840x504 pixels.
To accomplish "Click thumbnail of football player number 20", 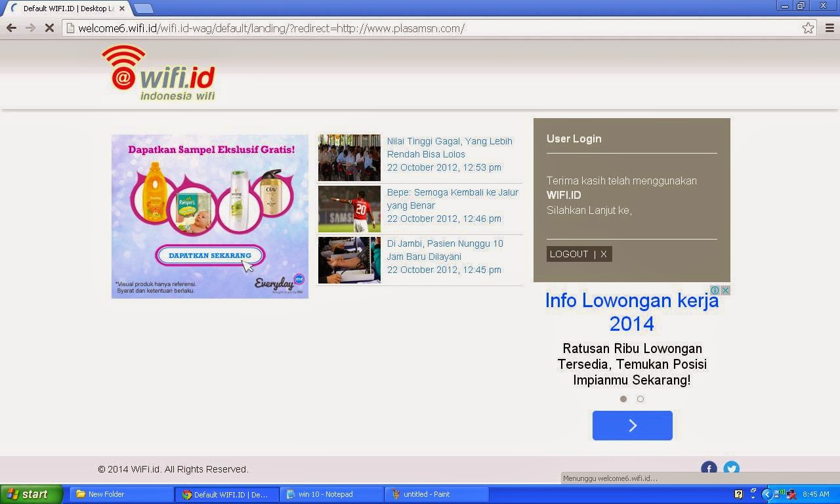I will 349,209.
